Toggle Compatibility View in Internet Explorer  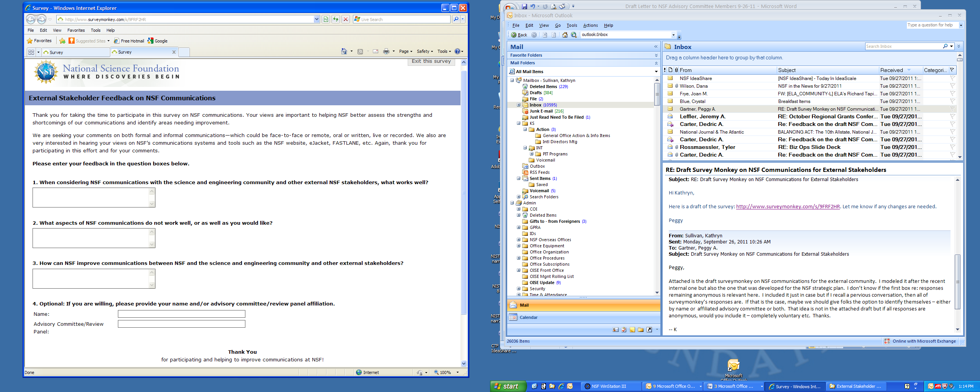(326, 19)
